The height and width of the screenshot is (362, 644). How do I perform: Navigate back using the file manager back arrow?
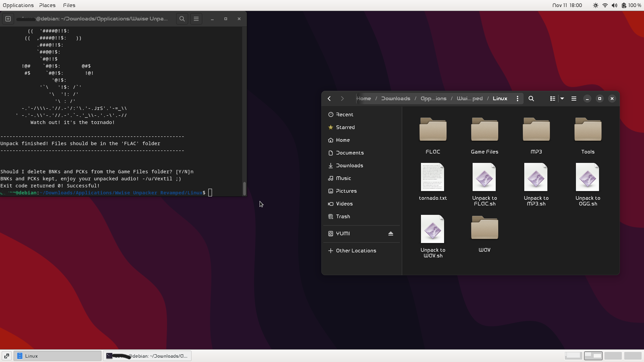pos(329,98)
